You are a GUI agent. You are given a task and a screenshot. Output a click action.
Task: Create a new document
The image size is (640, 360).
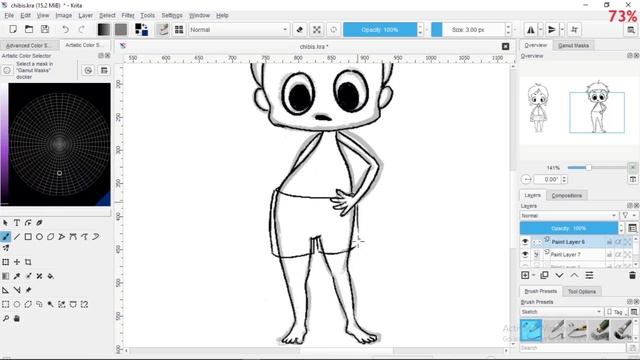[13, 29]
